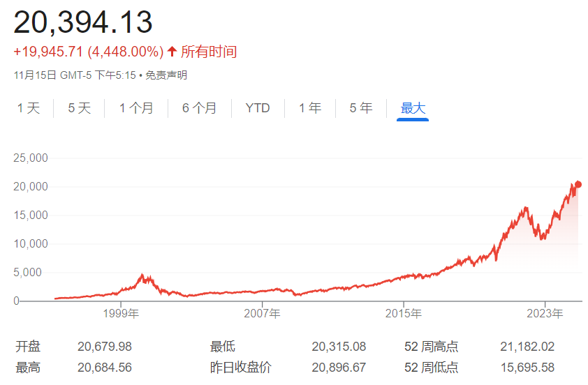Click the red up arrow icon

pos(172,52)
